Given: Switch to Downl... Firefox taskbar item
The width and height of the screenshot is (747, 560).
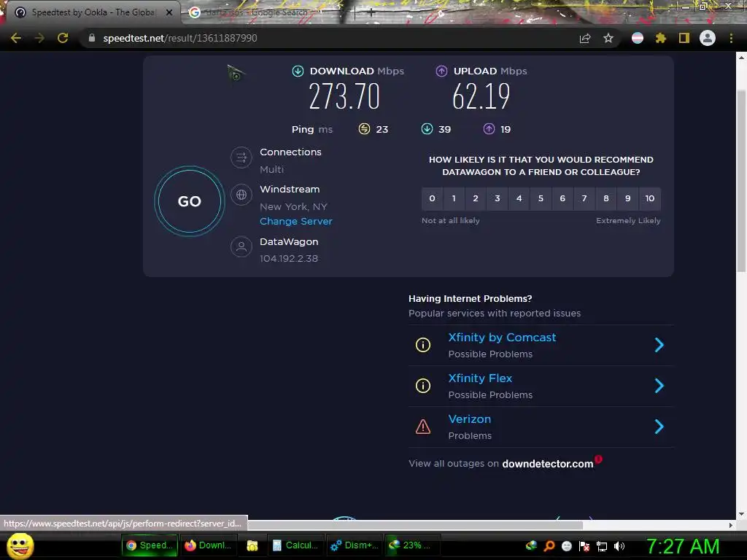Looking at the screenshot, I should click(209, 545).
